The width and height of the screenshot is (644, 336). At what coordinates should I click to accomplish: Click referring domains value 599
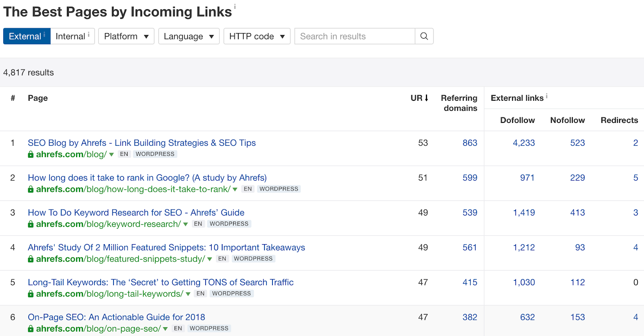(x=470, y=178)
